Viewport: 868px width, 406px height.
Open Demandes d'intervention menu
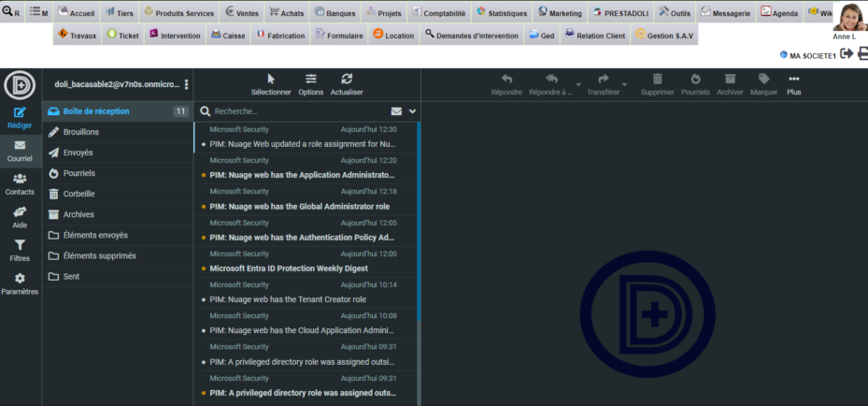(x=472, y=35)
